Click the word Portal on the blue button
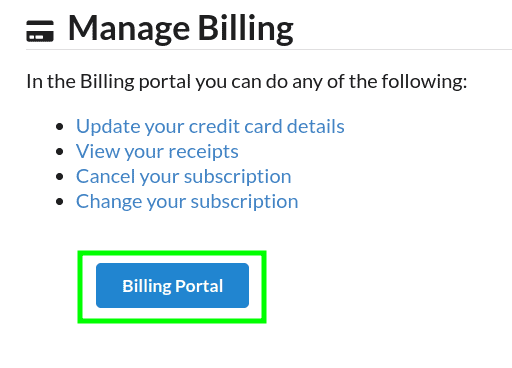512x368 pixels. point(199,286)
